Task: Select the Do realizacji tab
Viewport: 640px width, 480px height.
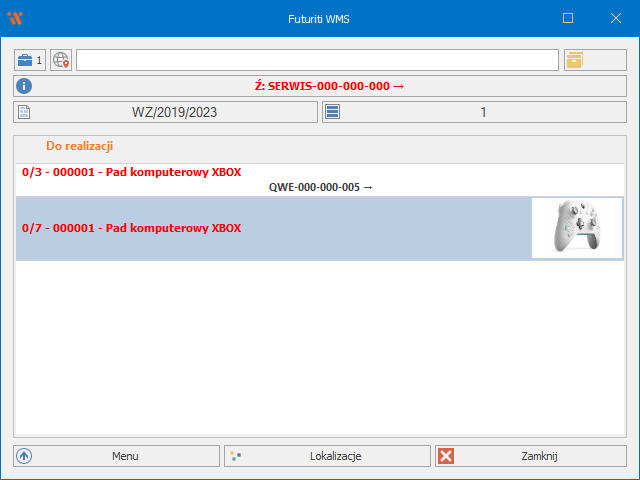Action: [x=79, y=146]
